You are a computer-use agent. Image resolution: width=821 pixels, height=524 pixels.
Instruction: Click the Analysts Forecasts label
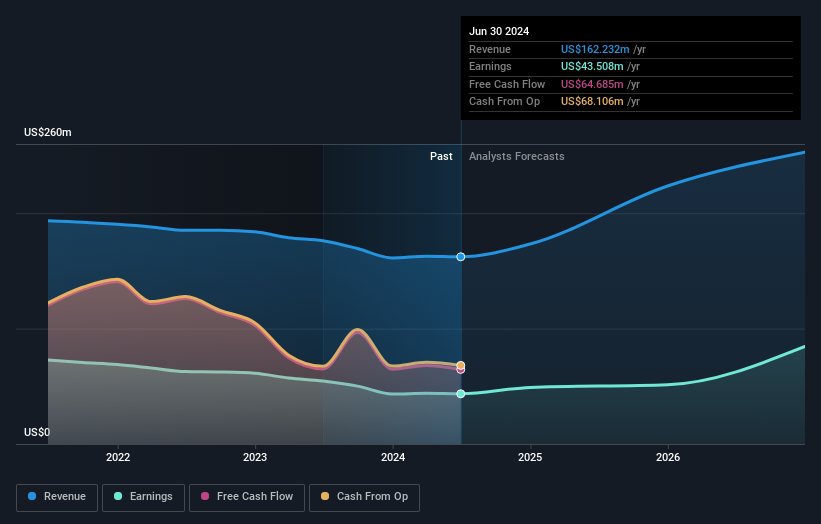[516, 156]
